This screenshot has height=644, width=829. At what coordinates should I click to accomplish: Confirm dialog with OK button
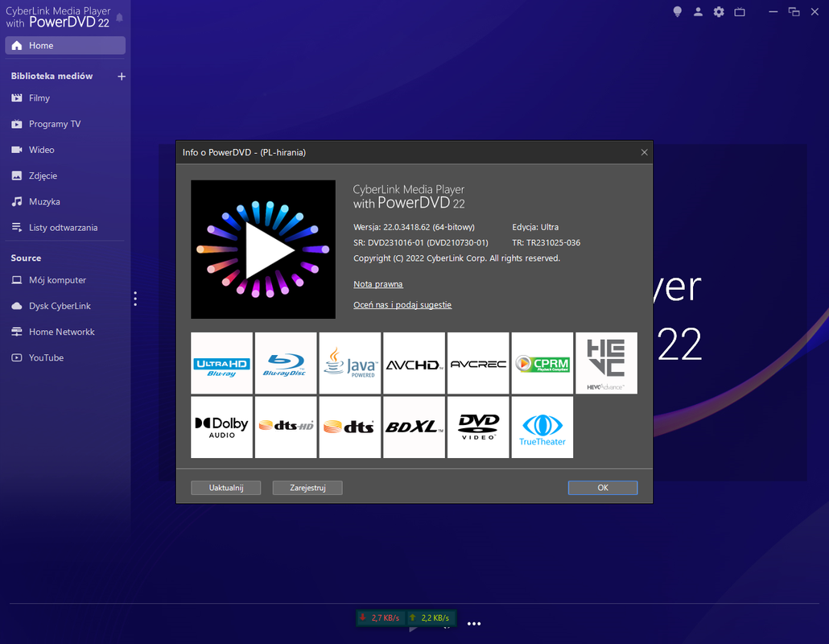603,488
